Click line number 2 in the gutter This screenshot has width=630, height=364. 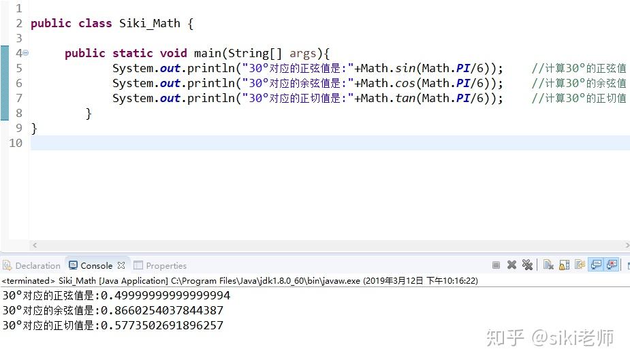19,23
